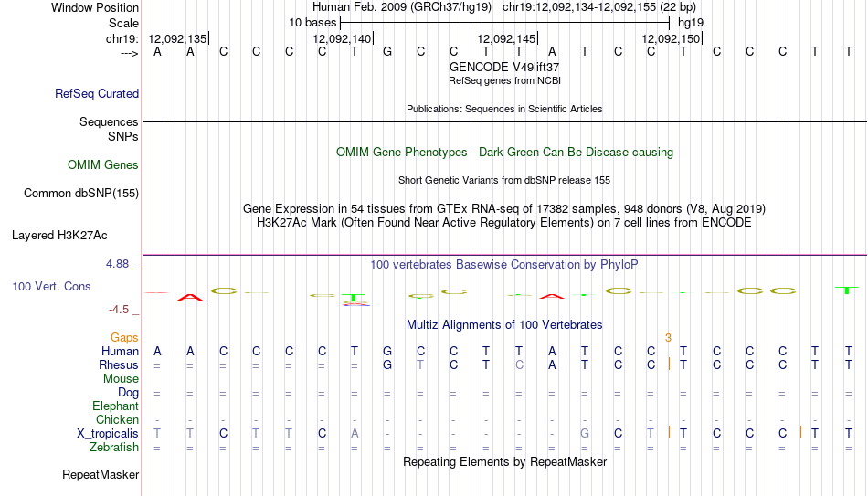
Task: Click the Mouse alignment row label
Action: pos(122,379)
